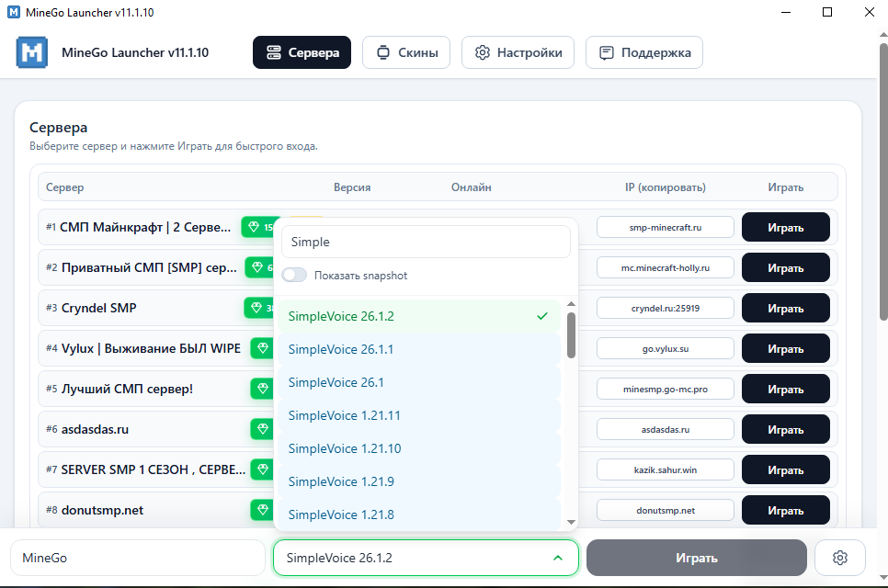Click the MineGo nickname input field
This screenshot has height=588, width=888.
click(x=137, y=558)
